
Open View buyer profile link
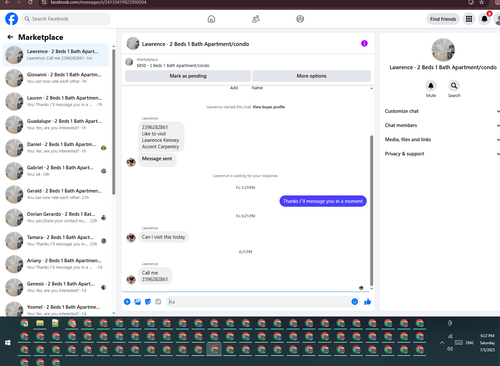269,107
